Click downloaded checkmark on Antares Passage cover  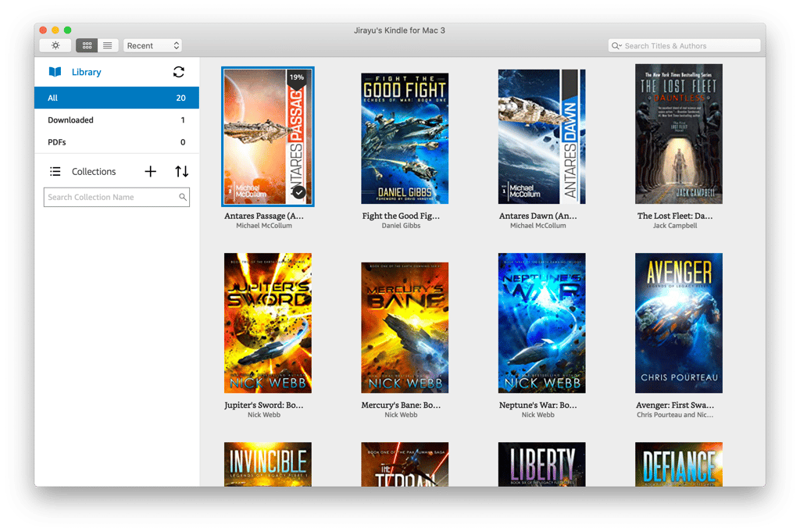298,191
